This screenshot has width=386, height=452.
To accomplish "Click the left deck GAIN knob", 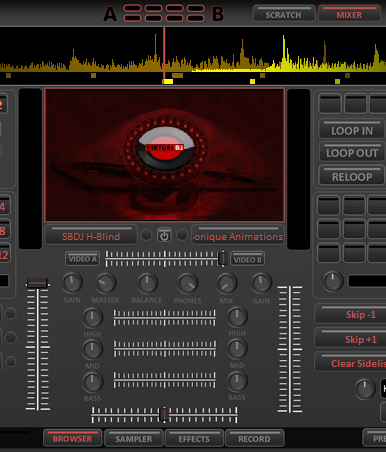I will (x=72, y=282).
